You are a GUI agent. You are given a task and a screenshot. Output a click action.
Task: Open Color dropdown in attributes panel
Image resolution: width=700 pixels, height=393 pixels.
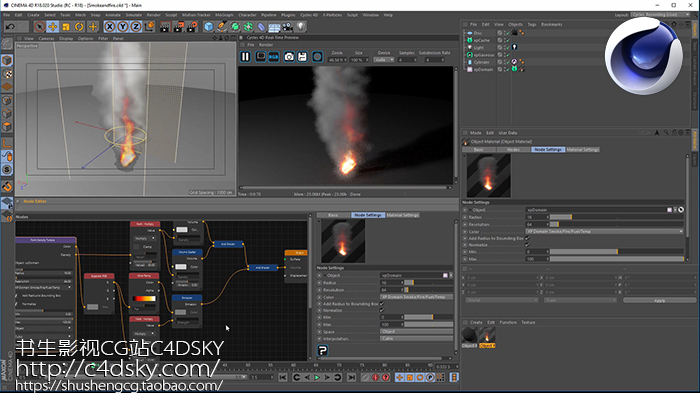604,232
